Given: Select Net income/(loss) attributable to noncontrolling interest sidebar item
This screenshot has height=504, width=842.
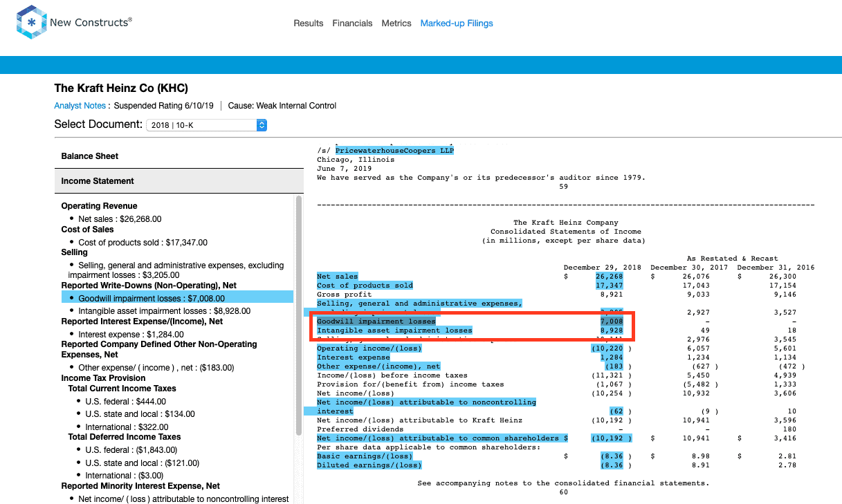Looking at the screenshot, I should coord(183,499).
